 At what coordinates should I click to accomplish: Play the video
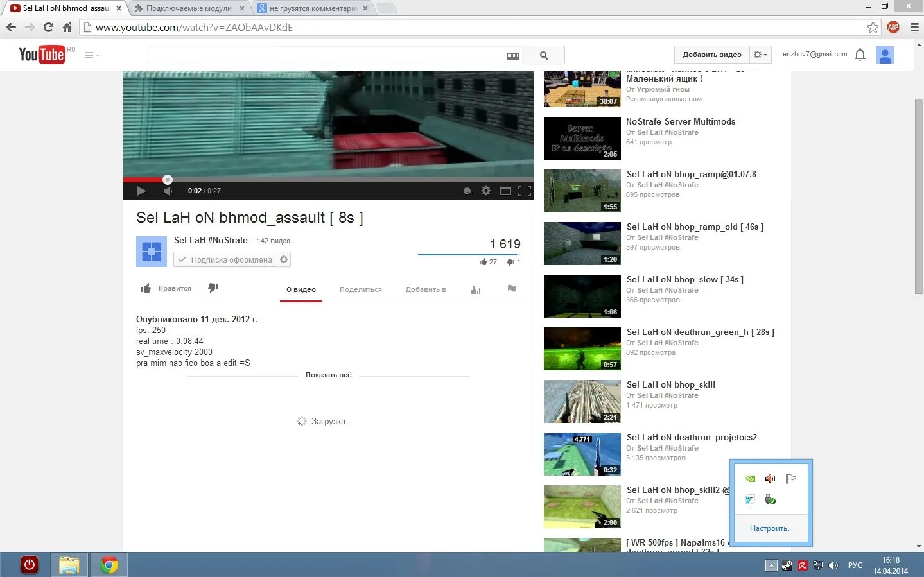pyautogui.click(x=141, y=191)
